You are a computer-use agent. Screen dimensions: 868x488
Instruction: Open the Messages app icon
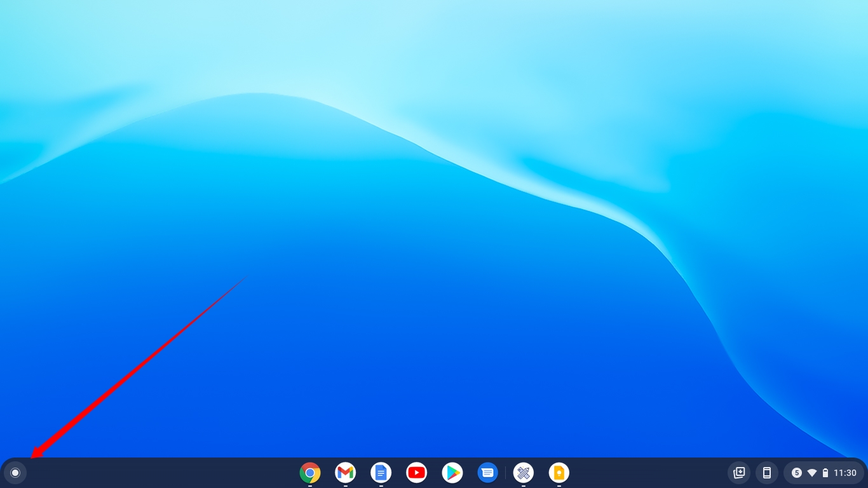(x=488, y=473)
